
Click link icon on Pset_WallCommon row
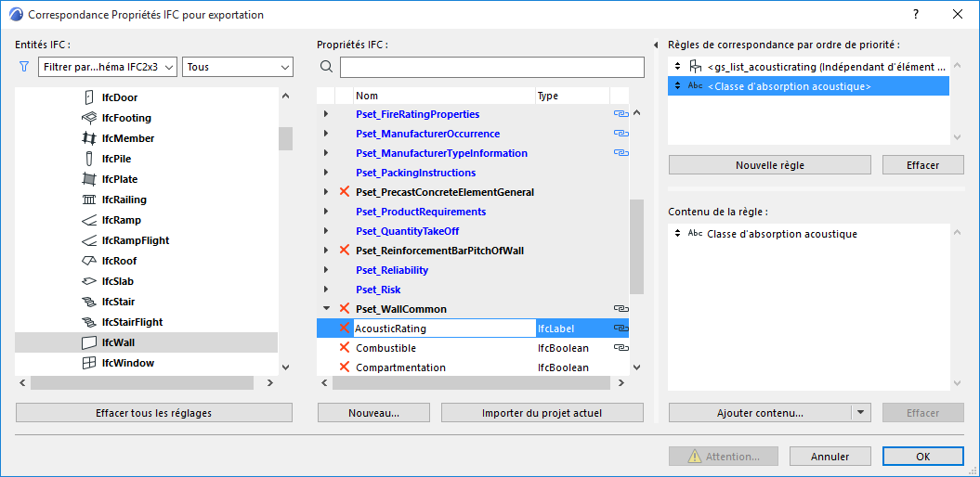click(620, 308)
